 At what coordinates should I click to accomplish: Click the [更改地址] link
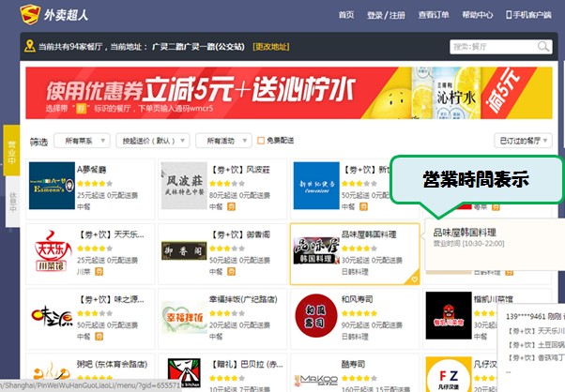tap(271, 47)
